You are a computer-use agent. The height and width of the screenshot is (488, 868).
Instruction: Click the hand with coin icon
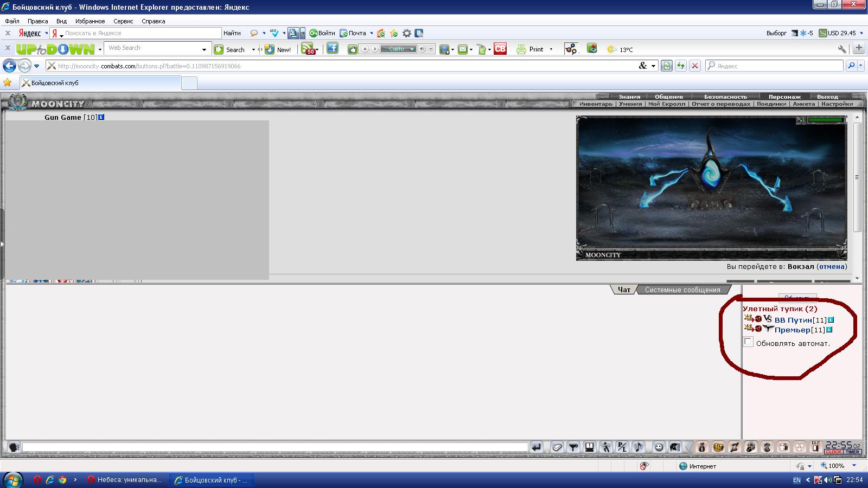[x=751, y=447]
